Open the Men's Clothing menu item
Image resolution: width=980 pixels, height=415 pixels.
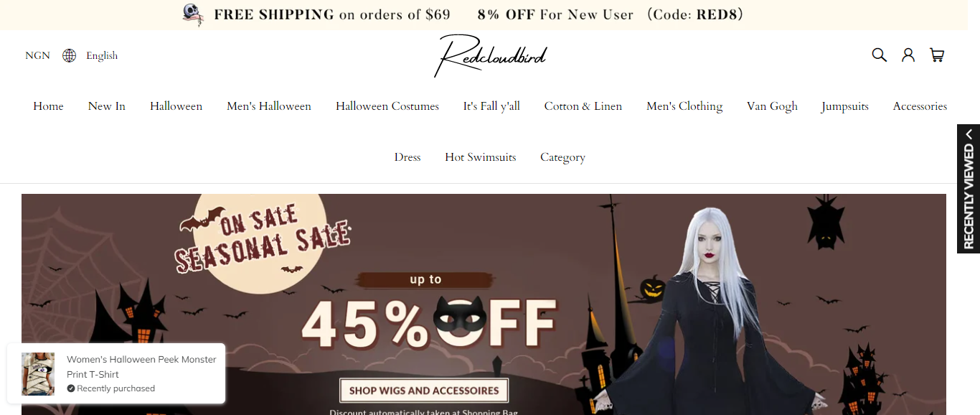click(x=684, y=106)
